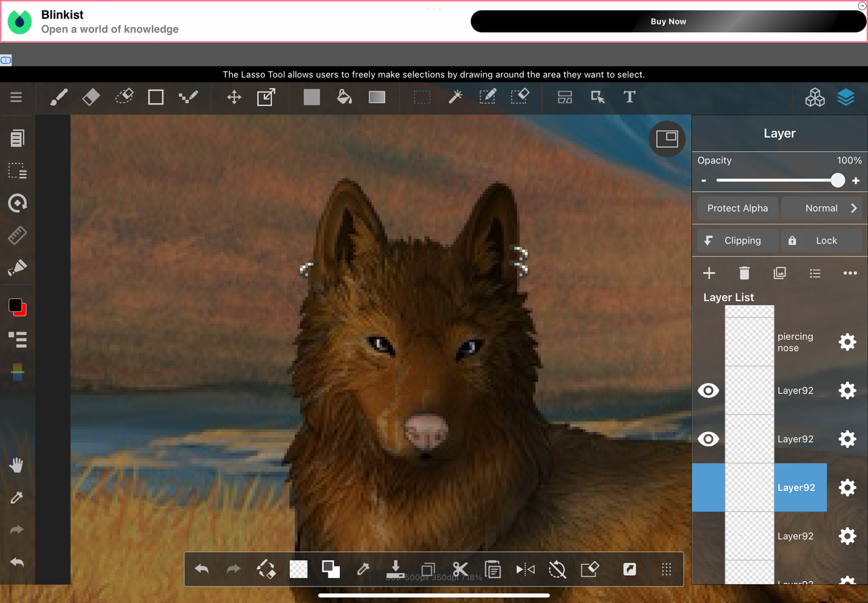The width and height of the screenshot is (868, 603).
Task: Open the layer list view options icon
Action: click(815, 273)
